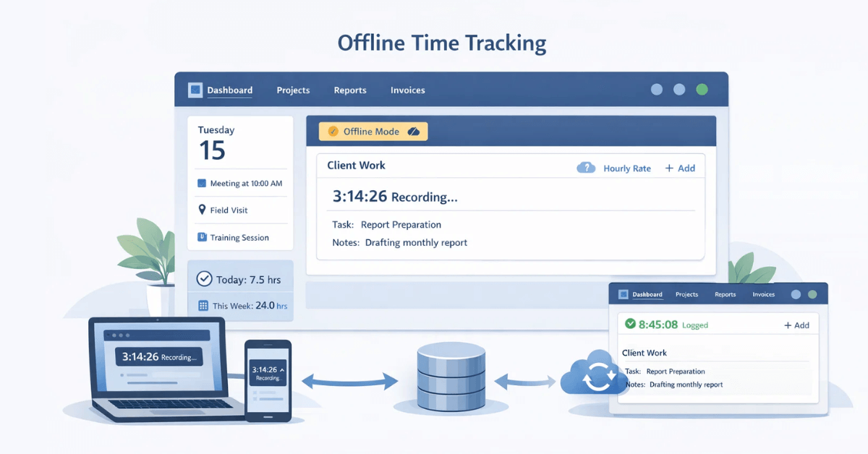
Task: Click the + Add button on the Client Work panel
Action: coord(680,168)
